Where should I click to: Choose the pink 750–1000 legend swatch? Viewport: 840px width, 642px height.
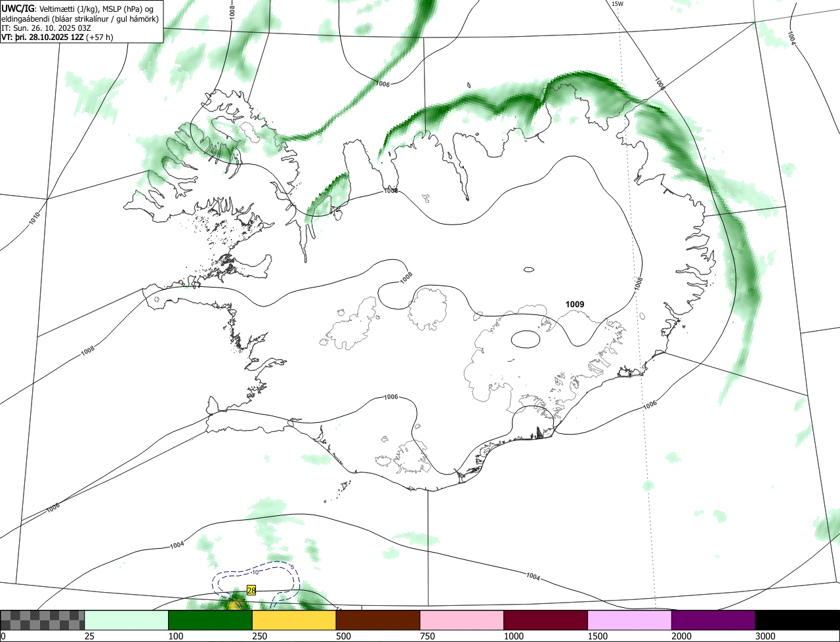coord(462,620)
